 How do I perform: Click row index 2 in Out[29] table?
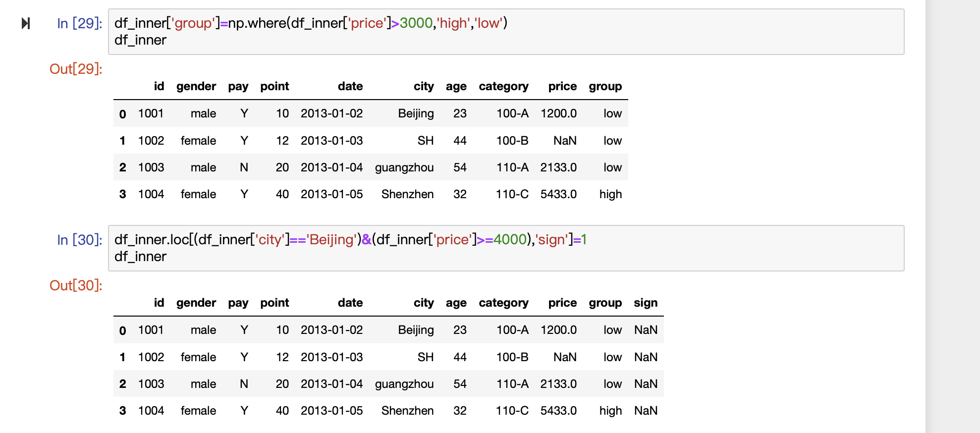tap(122, 167)
